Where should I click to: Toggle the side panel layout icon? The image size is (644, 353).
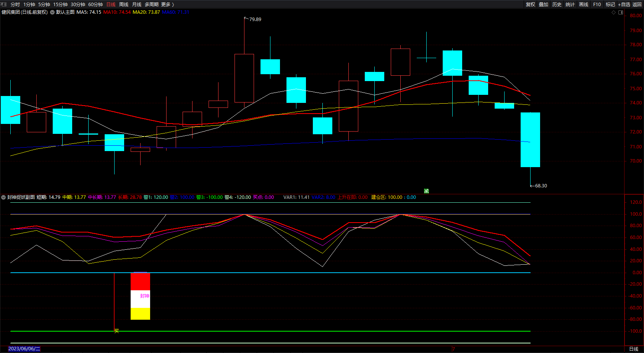click(x=621, y=12)
